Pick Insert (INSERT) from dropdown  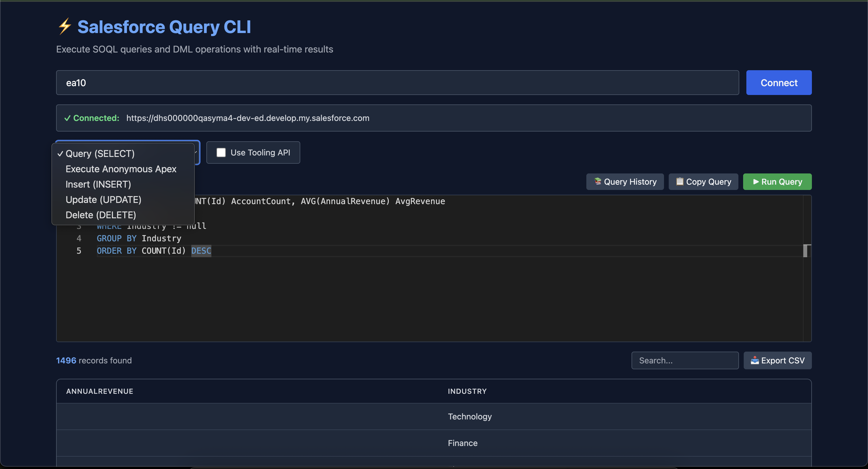(98, 184)
